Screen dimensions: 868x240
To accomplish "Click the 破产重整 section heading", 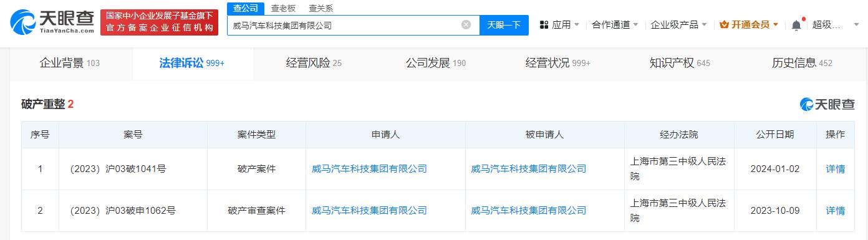I will (x=43, y=104).
